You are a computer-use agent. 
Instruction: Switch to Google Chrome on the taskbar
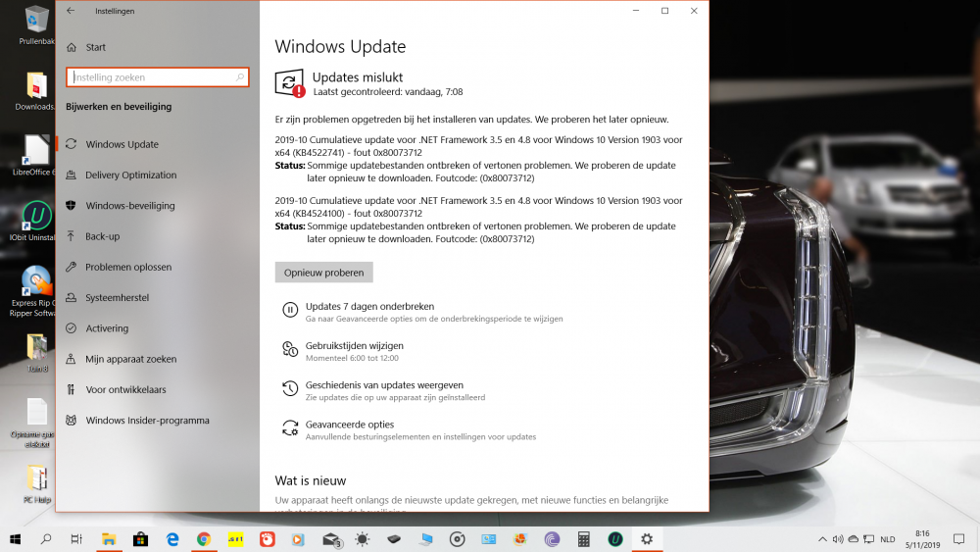point(204,539)
